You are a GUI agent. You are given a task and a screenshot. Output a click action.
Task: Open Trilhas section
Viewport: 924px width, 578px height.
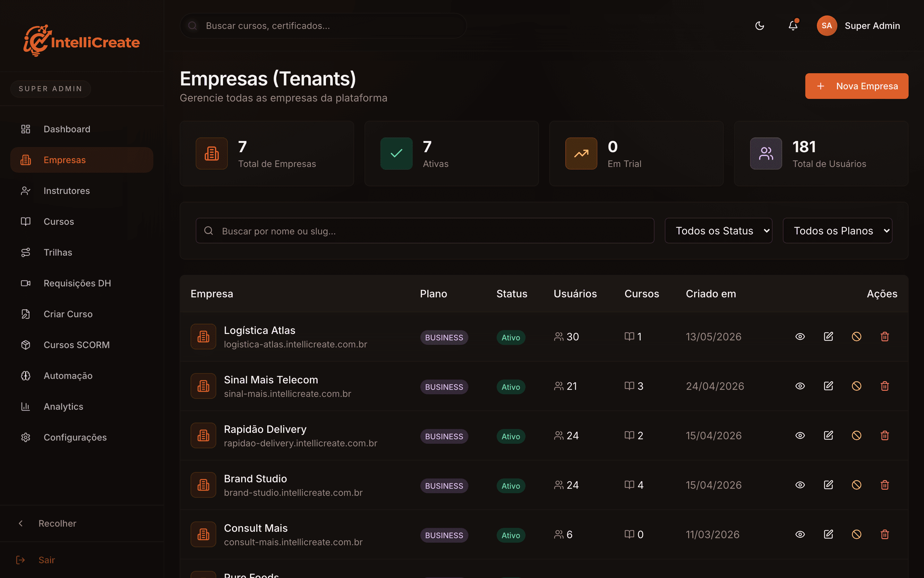click(x=82, y=252)
